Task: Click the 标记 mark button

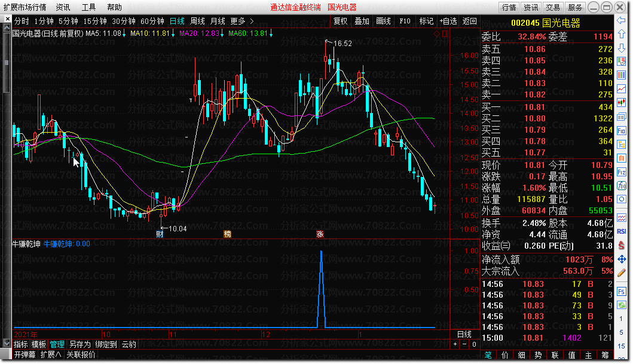Action: click(426, 22)
